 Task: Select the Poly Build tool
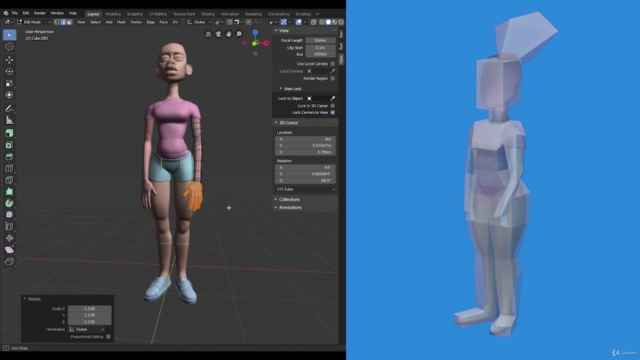pos(9,191)
